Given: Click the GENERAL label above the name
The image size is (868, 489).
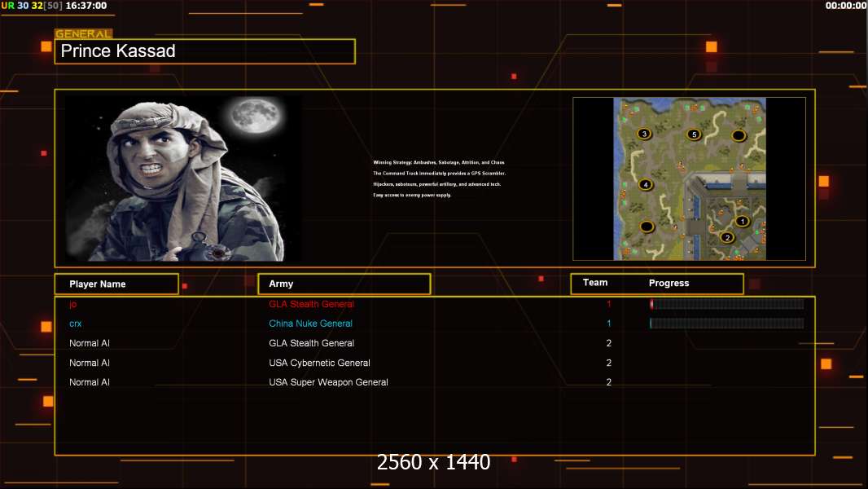Looking at the screenshot, I should point(83,33).
